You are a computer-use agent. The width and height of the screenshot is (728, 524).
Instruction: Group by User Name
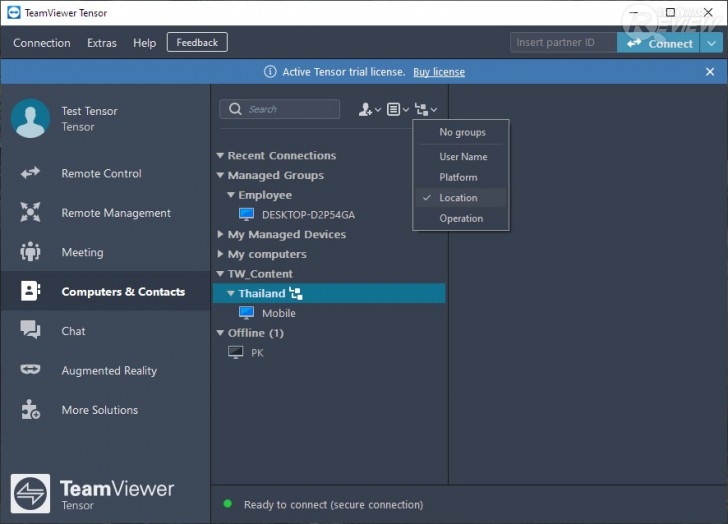click(461, 156)
